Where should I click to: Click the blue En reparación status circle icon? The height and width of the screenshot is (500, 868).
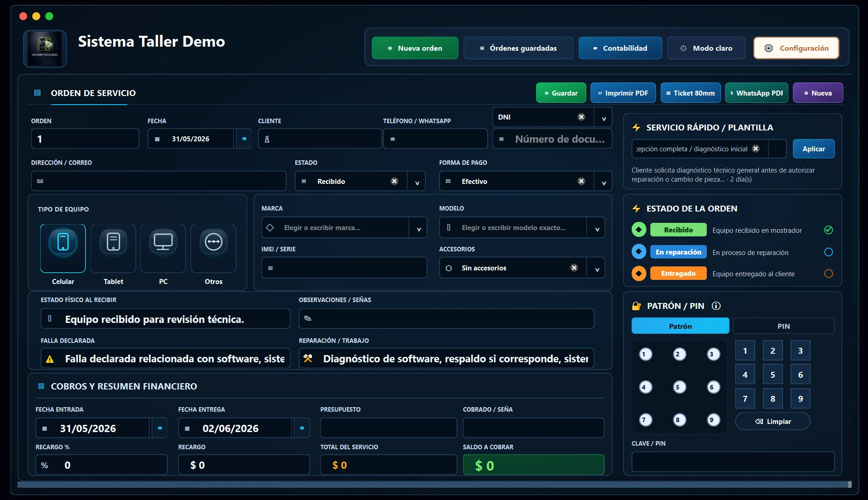[x=639, y=251]
